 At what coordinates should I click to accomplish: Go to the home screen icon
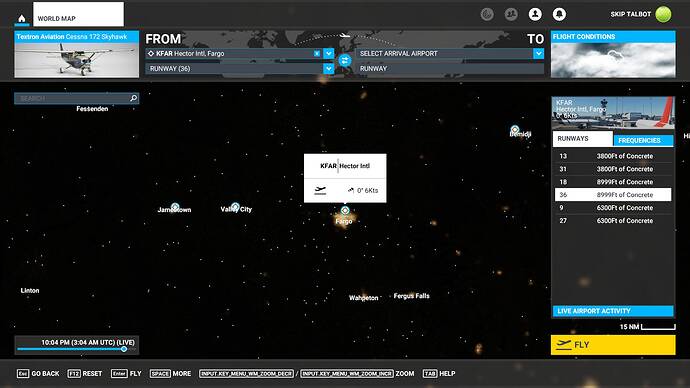pyautogui.click(x=22, y=18)
